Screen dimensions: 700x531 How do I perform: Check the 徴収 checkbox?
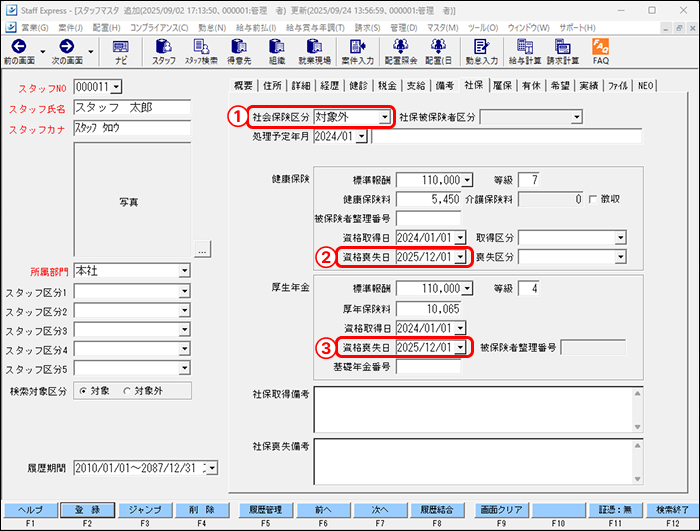593,199
